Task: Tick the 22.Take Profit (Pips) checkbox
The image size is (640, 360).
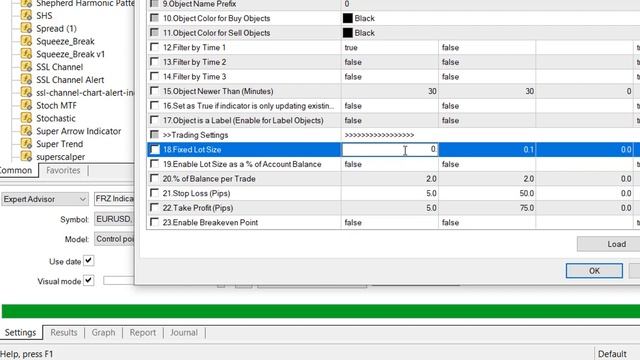Action: [154, 208]
